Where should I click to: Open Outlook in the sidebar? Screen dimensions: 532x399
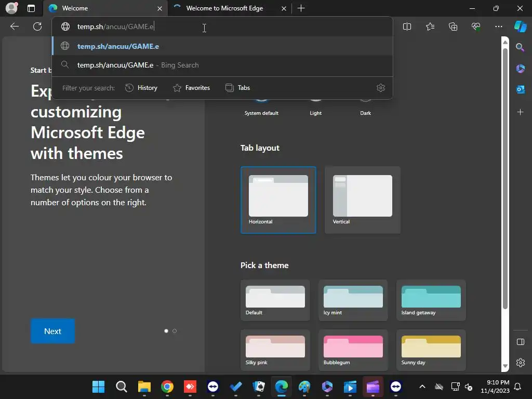520,89
